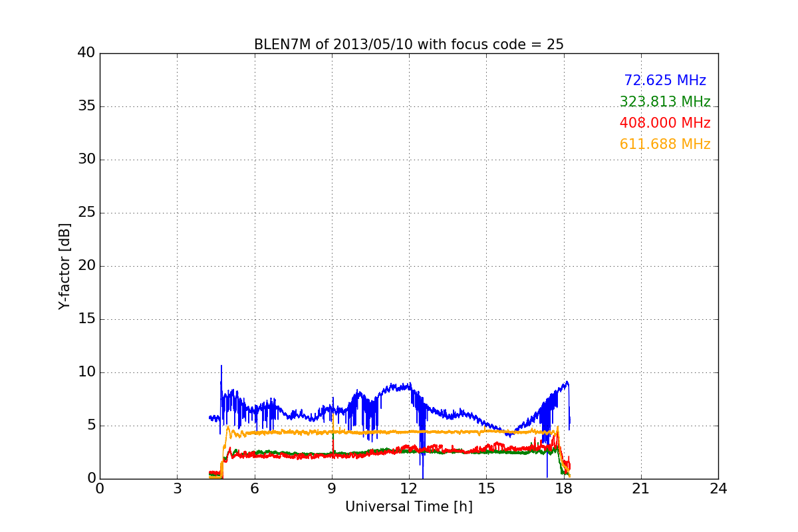This screenshot has width=798, height=532.
Task: Click the 'Y-factor [dB]' axis label
Action: pos(64,266)
